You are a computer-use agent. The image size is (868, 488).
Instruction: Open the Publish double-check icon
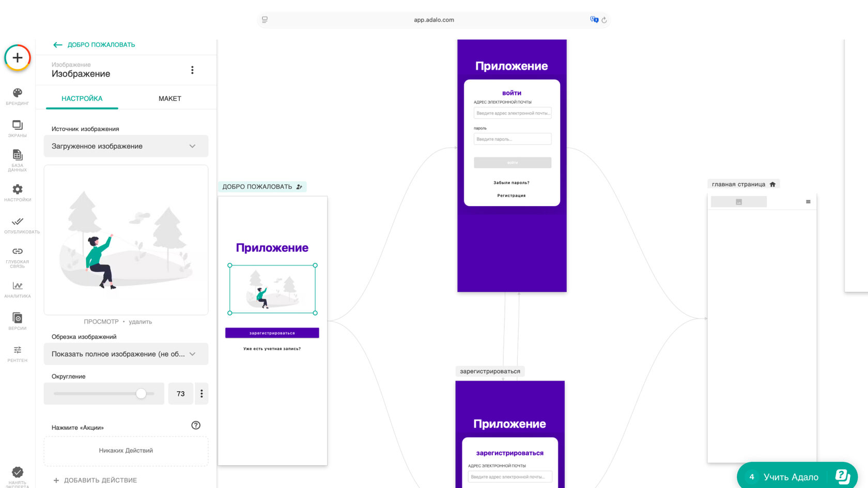click(18, 221)
